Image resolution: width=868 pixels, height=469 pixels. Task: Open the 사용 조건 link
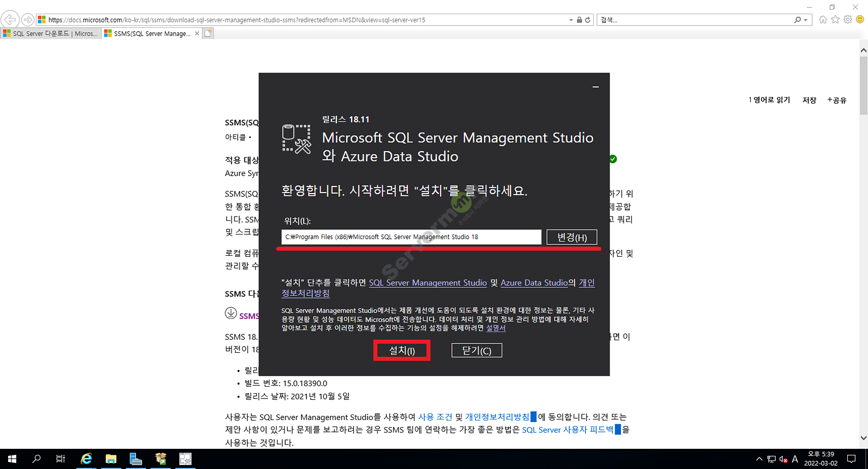tap(435, 417)
